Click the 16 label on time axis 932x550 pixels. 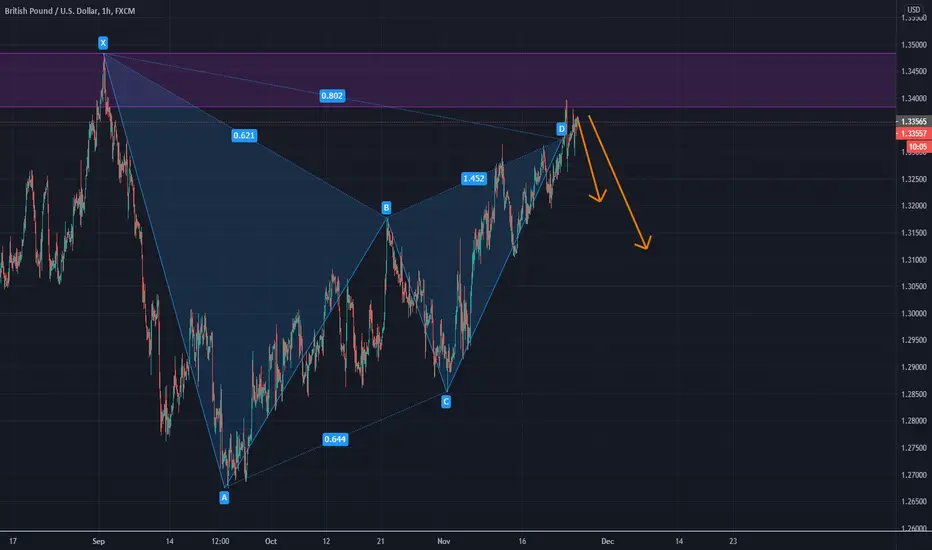[522, 541]
